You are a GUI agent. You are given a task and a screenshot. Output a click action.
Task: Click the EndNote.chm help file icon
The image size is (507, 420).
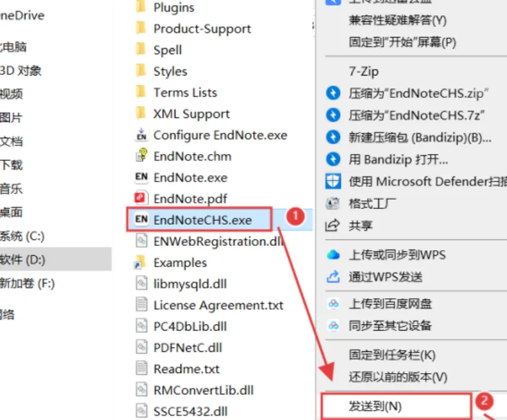[x=141, y=156]
